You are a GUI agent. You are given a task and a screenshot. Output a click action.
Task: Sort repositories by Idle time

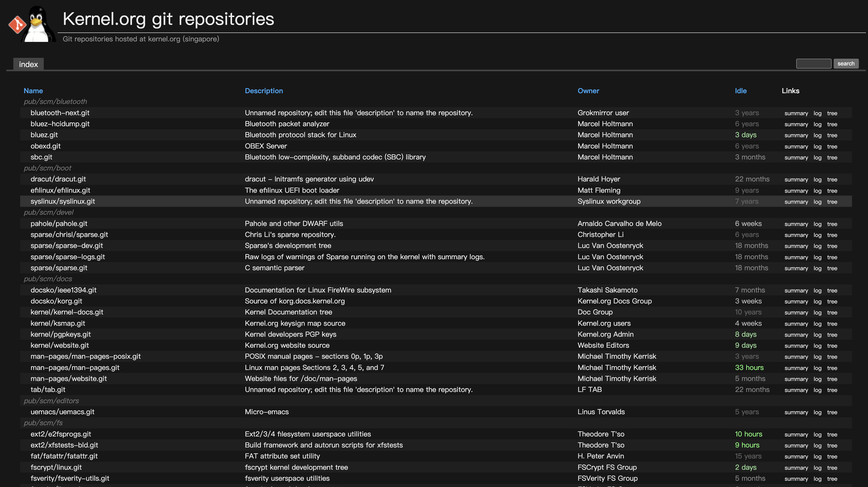click(x=740, y=91)
